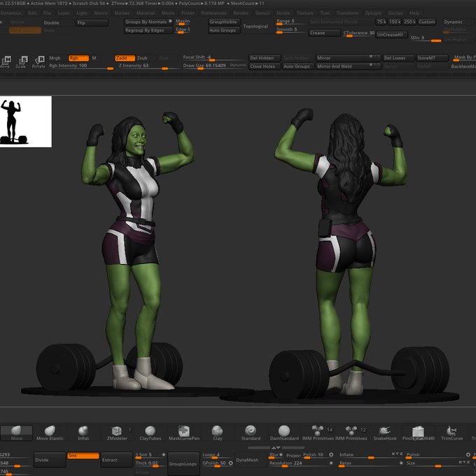Click the Extract button

coord(117,460)
